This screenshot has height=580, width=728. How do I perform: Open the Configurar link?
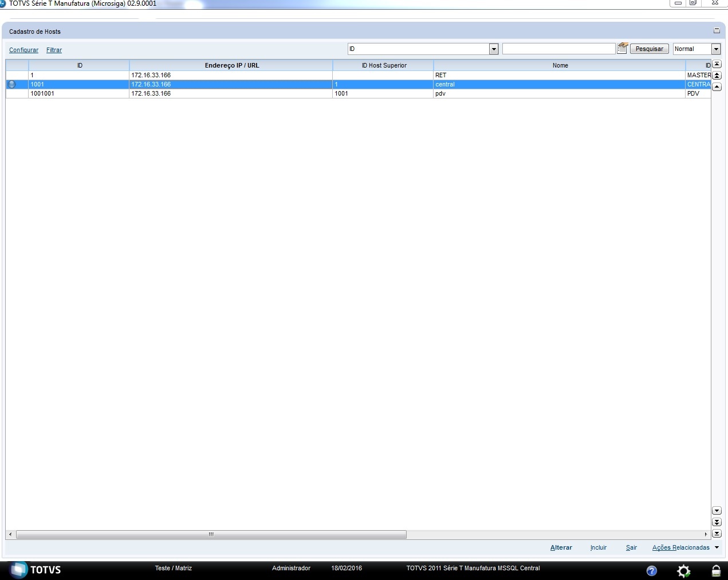pos(23,50)
